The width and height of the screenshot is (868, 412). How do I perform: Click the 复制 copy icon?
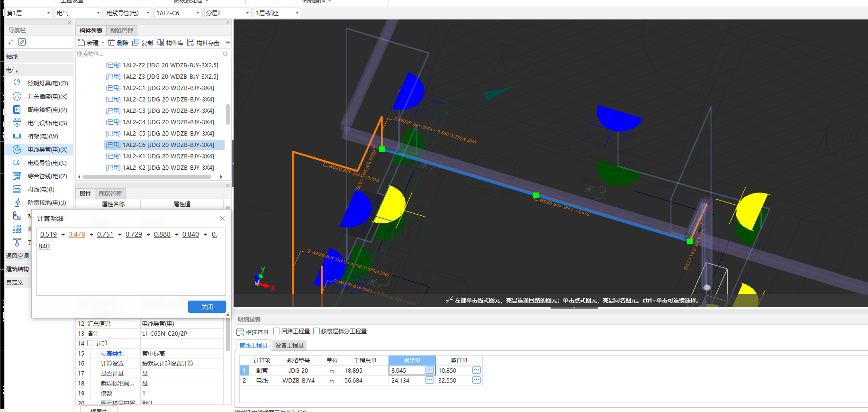click(136, 43)
